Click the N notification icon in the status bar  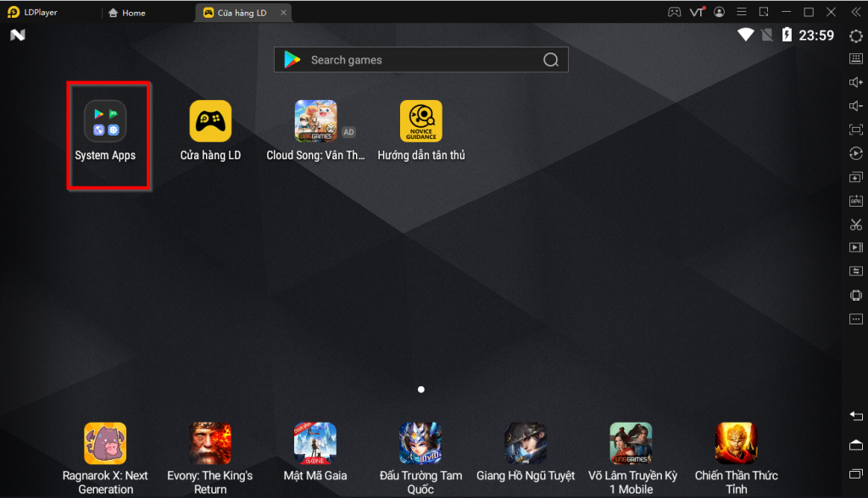pos(18,36)
